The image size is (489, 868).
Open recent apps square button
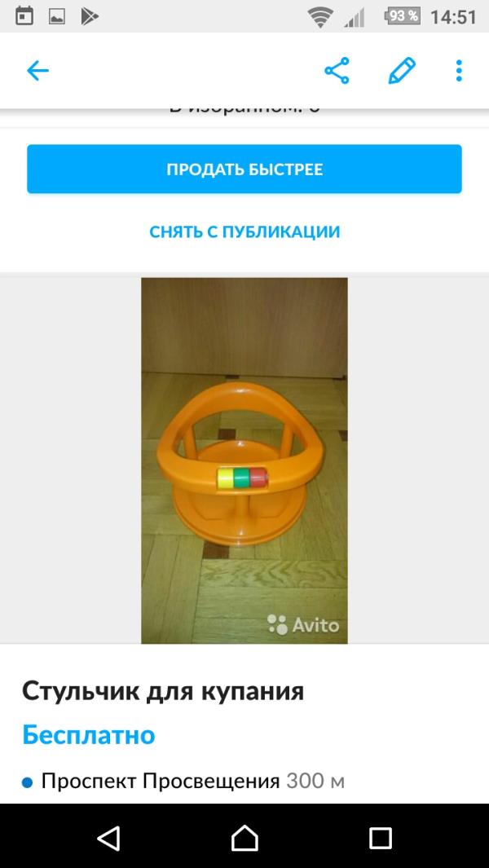click(381, 838)
